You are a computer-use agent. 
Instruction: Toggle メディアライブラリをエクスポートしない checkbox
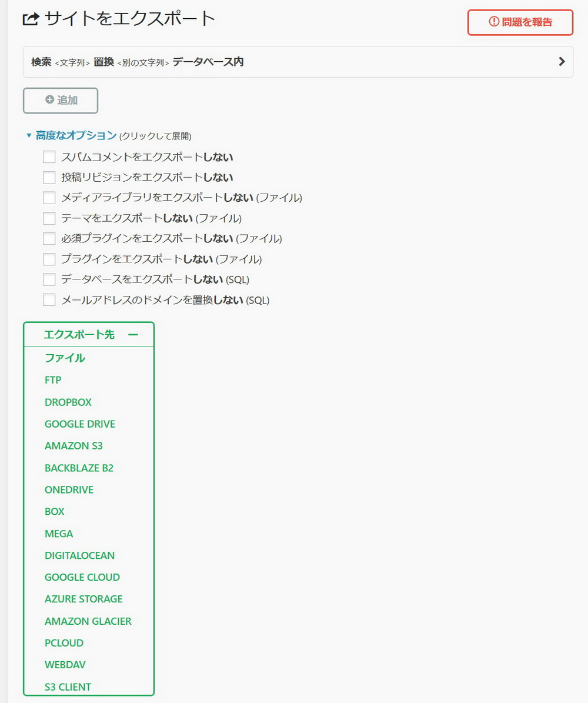49,198
